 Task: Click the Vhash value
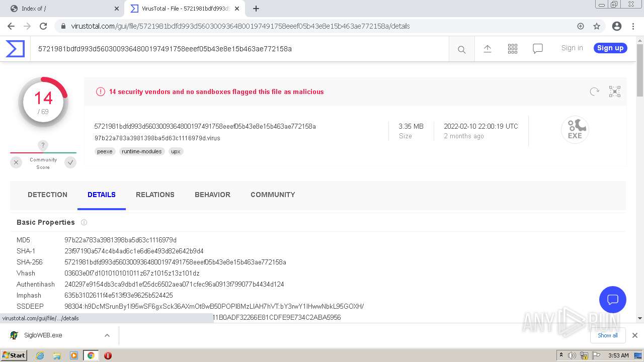point(132,273)
